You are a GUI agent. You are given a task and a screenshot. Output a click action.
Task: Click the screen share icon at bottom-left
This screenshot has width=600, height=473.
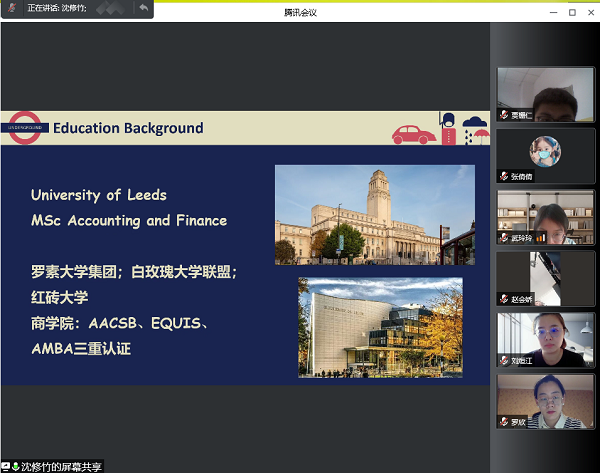click(6, 467)
